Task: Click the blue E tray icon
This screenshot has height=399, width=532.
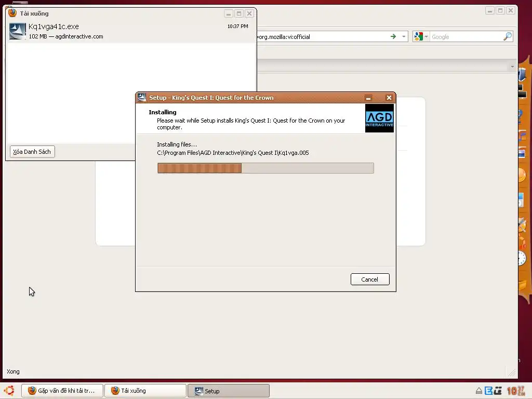Action: point(488,391)
